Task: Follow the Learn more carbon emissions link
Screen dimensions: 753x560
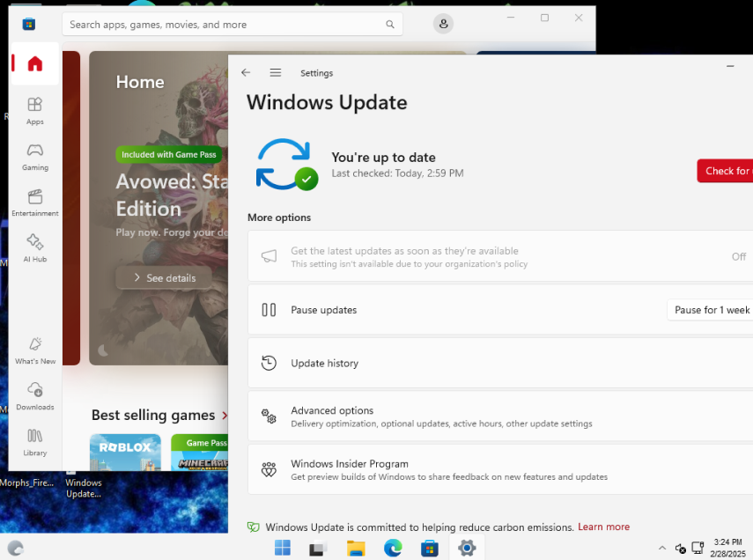Action: pyautogui.click(x=603, y=527)
